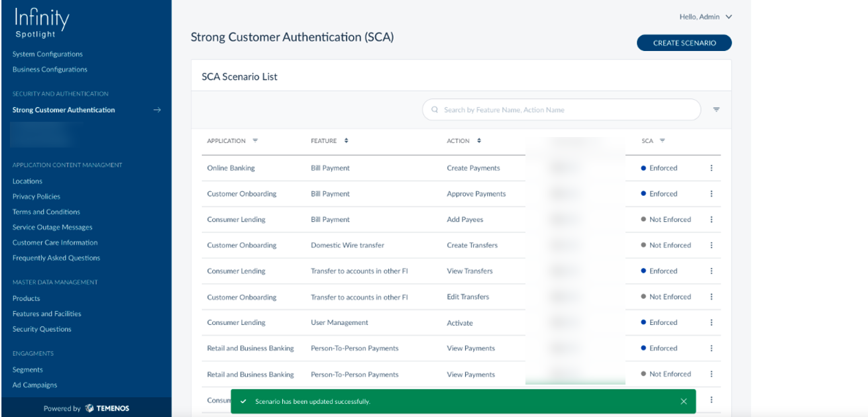Viewport: 868px width, 417px height.
Task: Click the filter icon beside the search bar
Action: (x=716, y=110)
